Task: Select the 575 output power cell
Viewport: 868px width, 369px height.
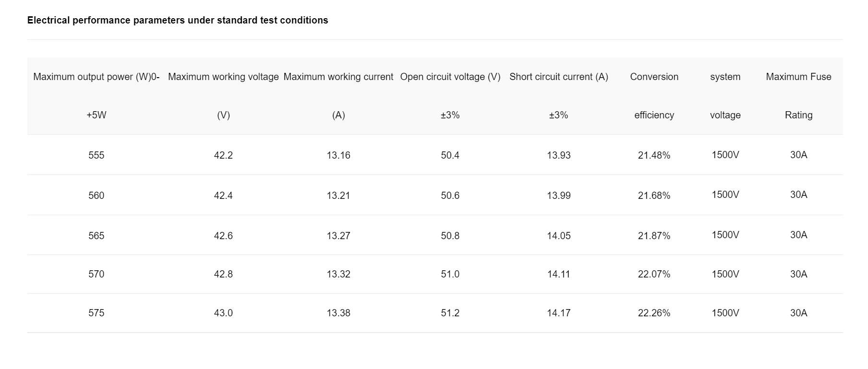Action: 96,313
